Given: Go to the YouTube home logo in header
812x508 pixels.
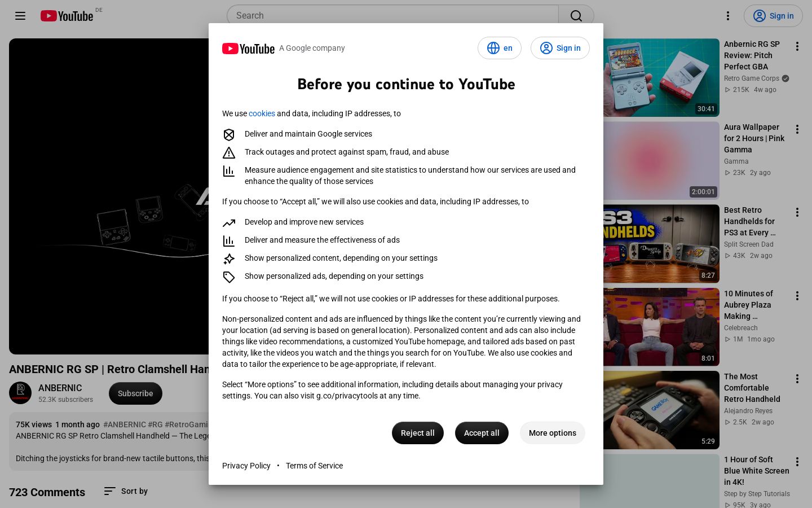Looking at the screenshot, I should pyautogui.click(x=67, y=16).
